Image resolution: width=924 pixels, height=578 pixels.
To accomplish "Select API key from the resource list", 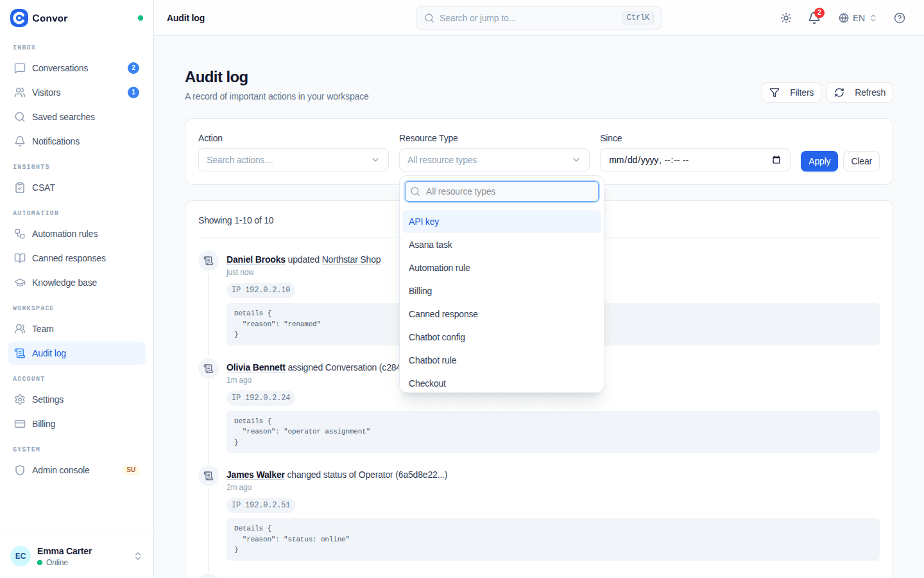I will point(502,222).
